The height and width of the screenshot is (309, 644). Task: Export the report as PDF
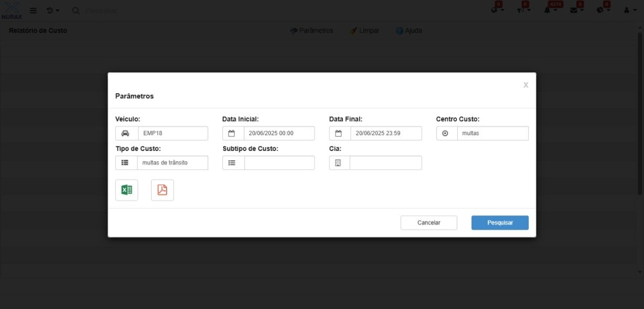click(162, 190)
